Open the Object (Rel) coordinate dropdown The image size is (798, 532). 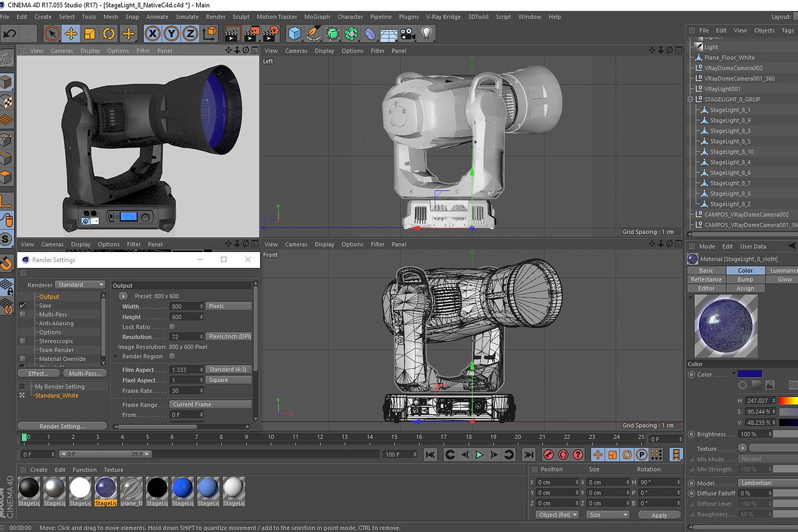point(557,515)
